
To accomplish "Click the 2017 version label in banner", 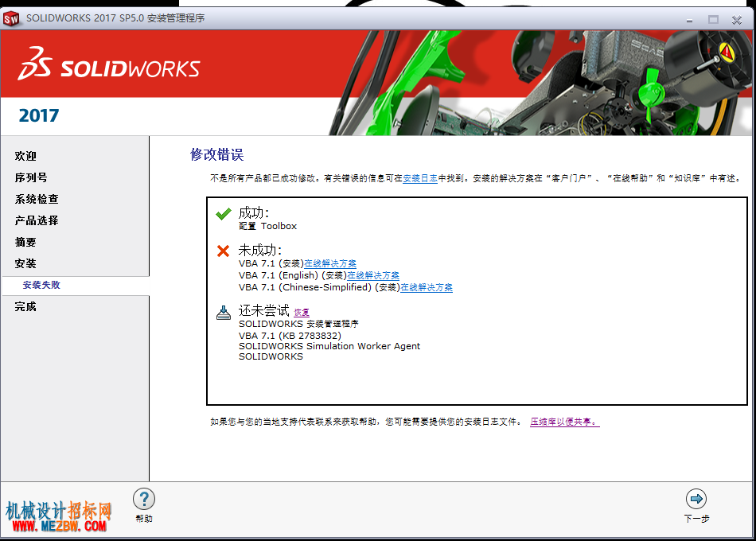I will [x=38, y=115].
